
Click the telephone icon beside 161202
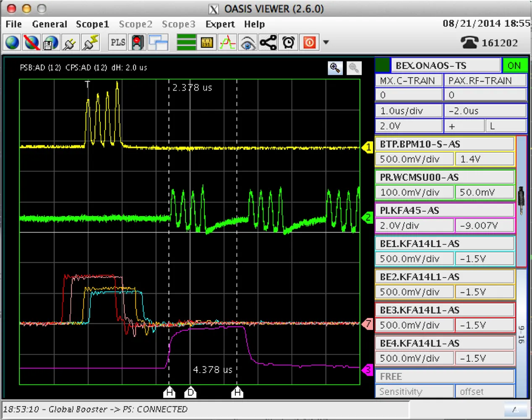click(469, 42)
